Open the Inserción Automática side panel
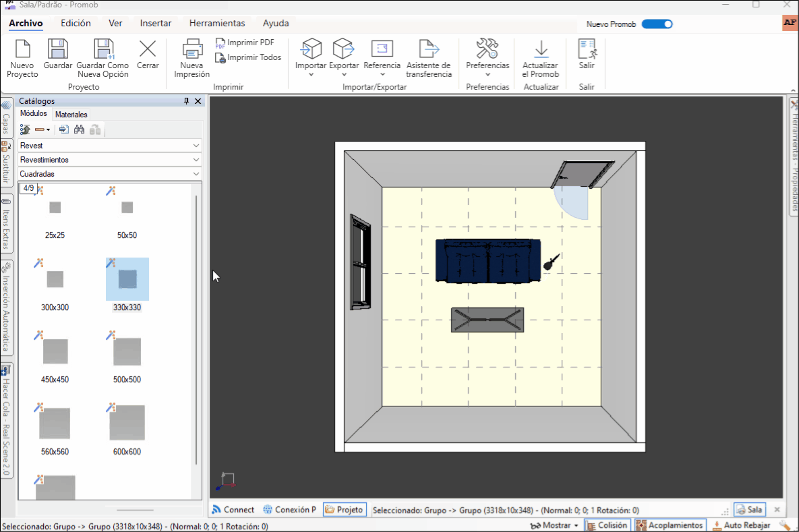Screen dimensions: 799x532 click(6, 307)
